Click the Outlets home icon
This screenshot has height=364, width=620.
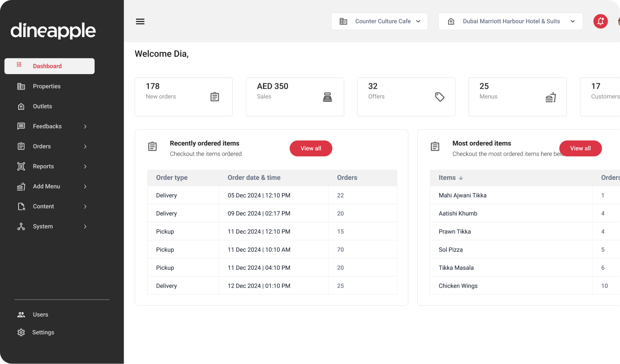click(x=21, y=106)
